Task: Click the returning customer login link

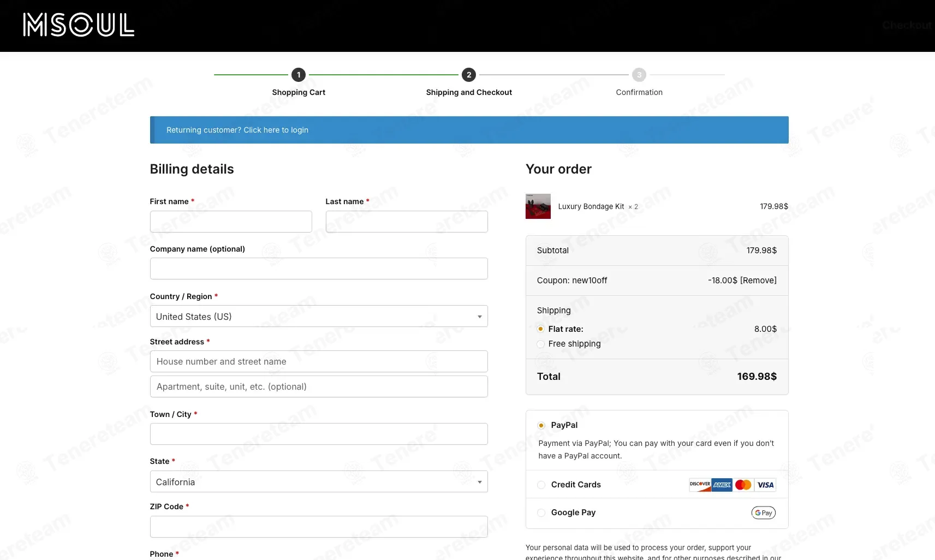Action: coord(237,130)
